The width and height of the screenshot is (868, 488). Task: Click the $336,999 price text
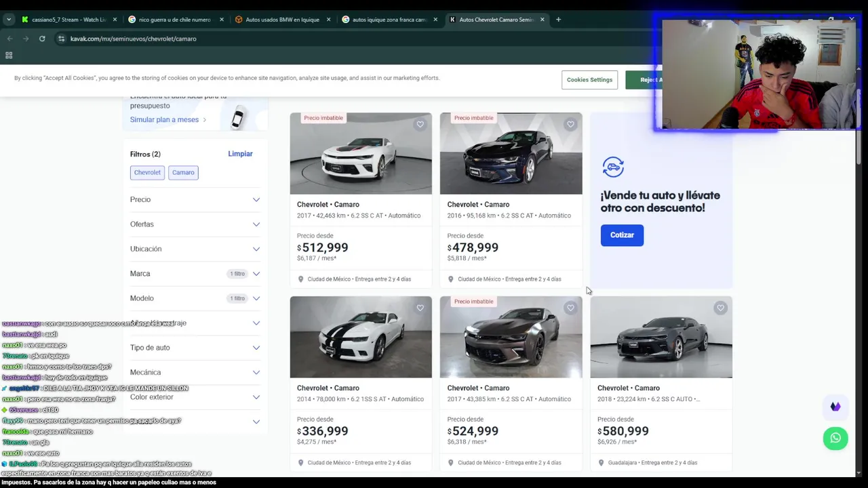[x=322, y=431]
